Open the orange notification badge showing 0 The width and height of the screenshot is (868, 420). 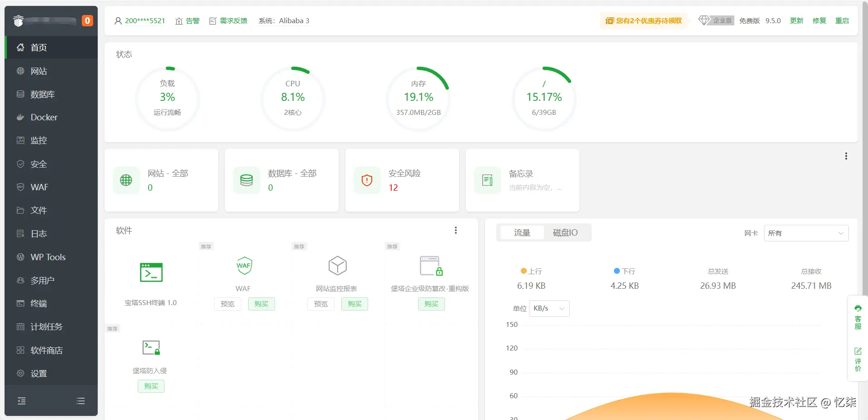[87, 20]
